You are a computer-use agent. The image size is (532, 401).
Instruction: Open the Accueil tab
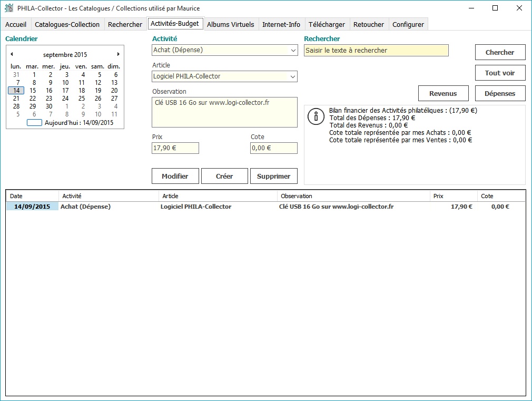pyautogui.click(x=16, y=24)
